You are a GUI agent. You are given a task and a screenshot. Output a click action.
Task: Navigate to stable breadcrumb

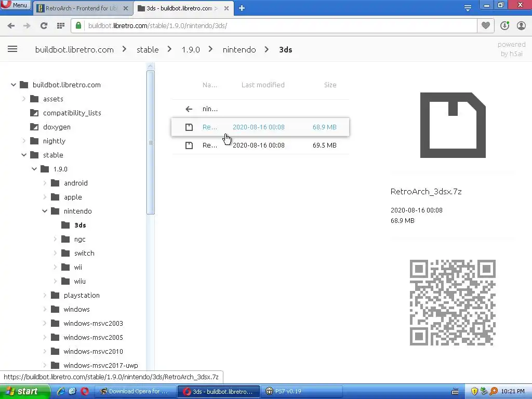[x=148, y=49]
